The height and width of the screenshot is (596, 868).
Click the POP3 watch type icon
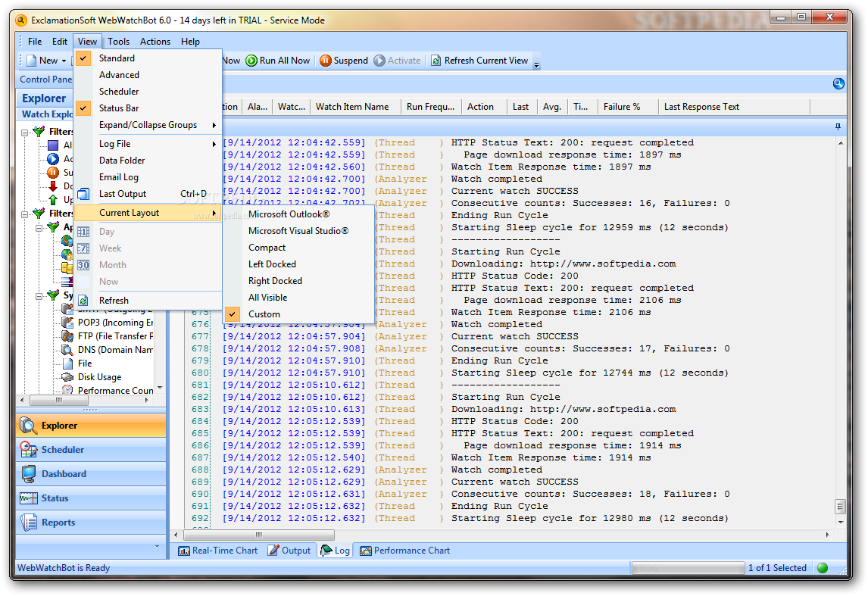67,322
